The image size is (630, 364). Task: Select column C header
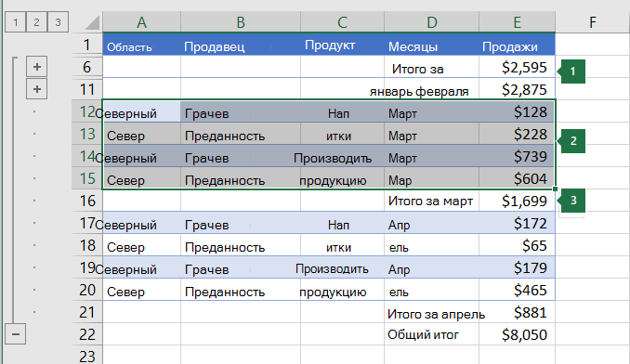click(x=342, y=22)
